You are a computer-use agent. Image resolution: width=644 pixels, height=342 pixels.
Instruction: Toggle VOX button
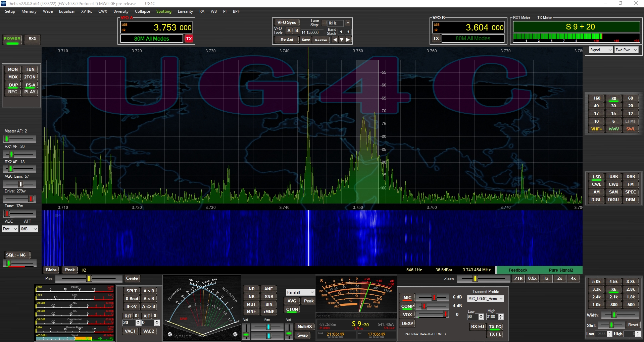tap(407, 315)
